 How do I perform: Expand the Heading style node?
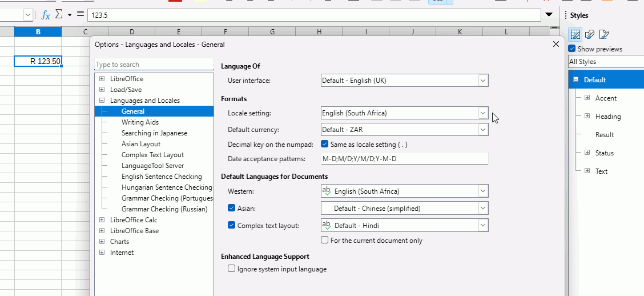tap(587, 117)
